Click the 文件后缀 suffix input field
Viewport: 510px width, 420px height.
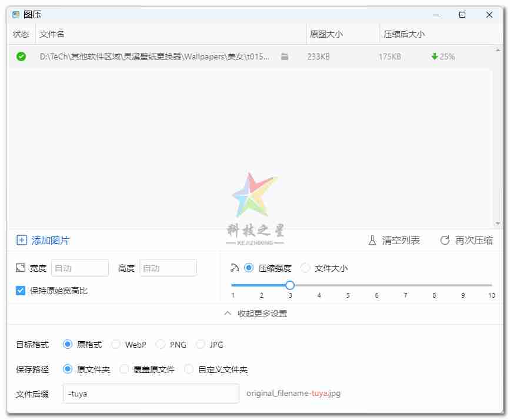150,393
